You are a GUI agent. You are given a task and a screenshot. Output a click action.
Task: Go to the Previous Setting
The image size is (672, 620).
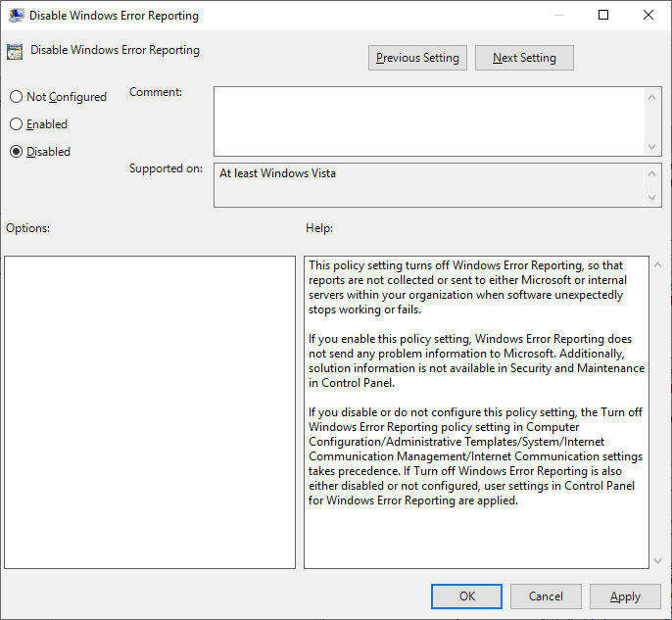pos(417,58)
